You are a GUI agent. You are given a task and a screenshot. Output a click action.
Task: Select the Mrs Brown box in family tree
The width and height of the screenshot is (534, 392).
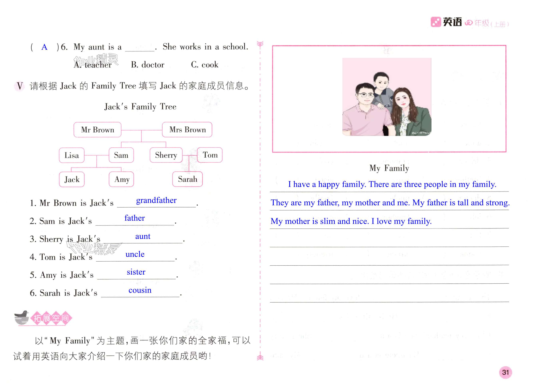187,130
